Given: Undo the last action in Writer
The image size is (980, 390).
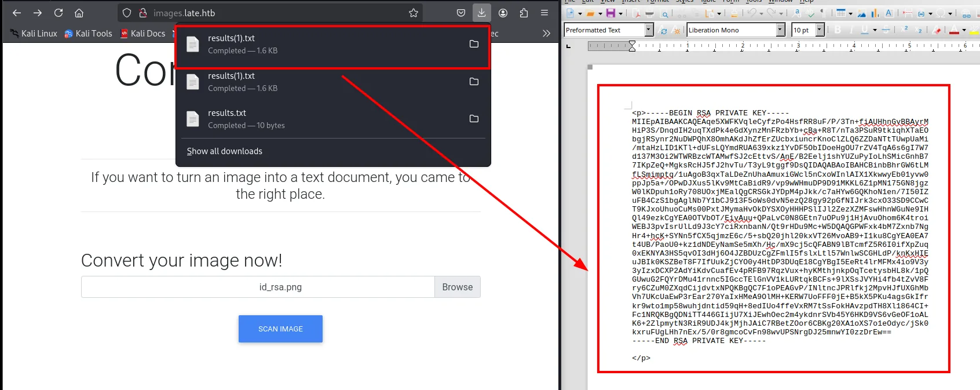Looking at the screenshot, I should pyautogui.click(x=751, y=13).
